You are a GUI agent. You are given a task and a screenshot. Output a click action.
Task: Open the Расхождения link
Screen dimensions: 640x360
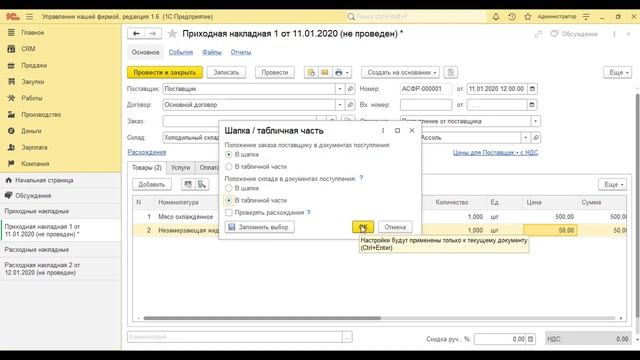pyautogui.click(x=147, y=152)
